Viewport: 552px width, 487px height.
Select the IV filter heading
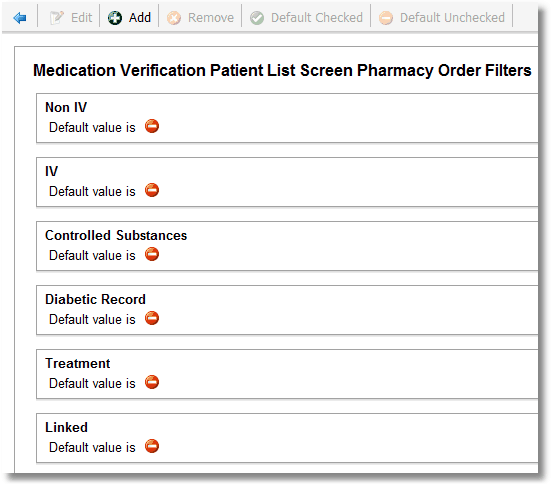(x=51, y=171)
